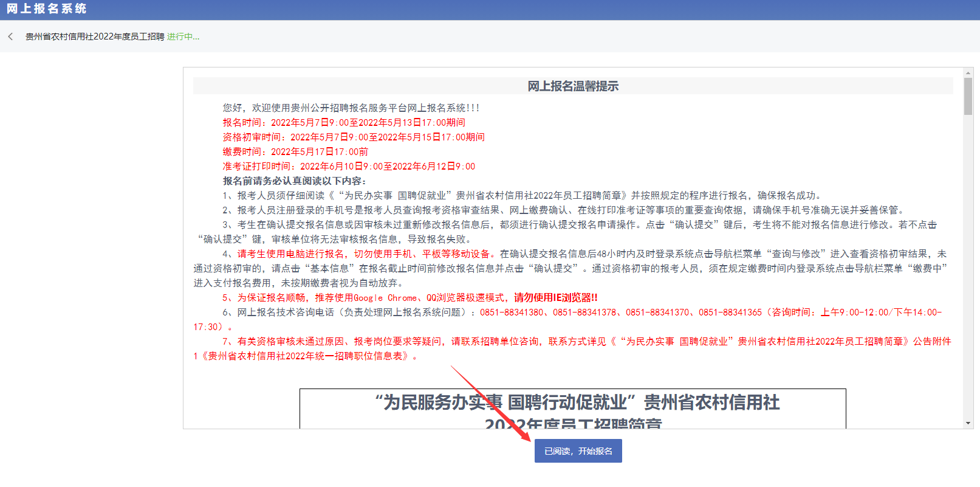The image size is (980, 487).
Task: Click the 缴费时间 deadline line
Action: pos(295,152)
